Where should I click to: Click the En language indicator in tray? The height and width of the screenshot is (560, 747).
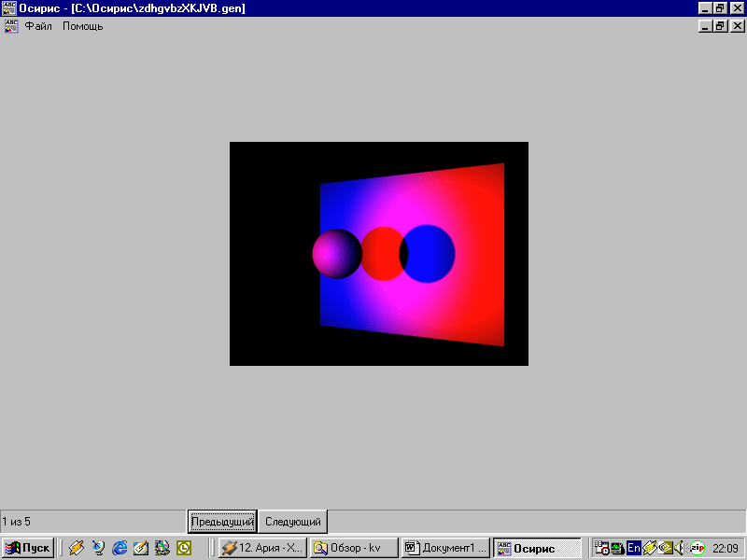(x=634, y=548)
